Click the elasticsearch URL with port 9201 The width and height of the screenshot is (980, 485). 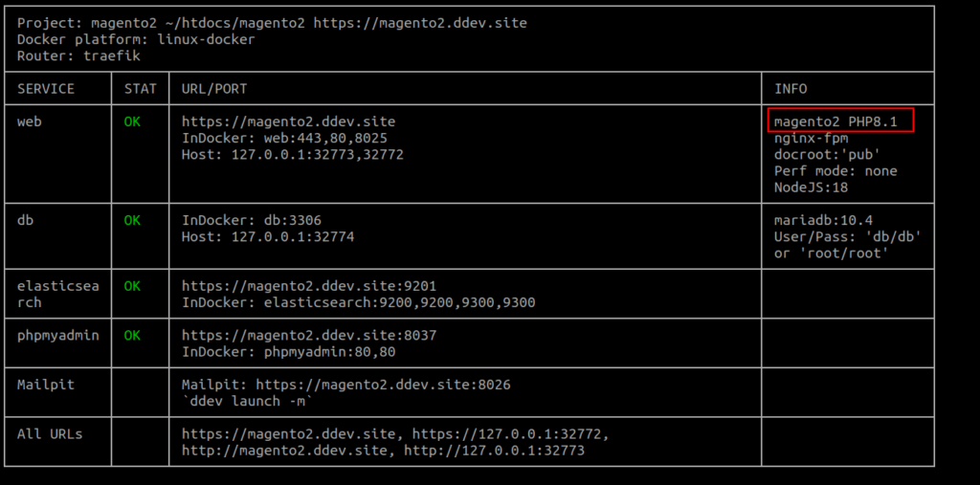click(309, 286)
